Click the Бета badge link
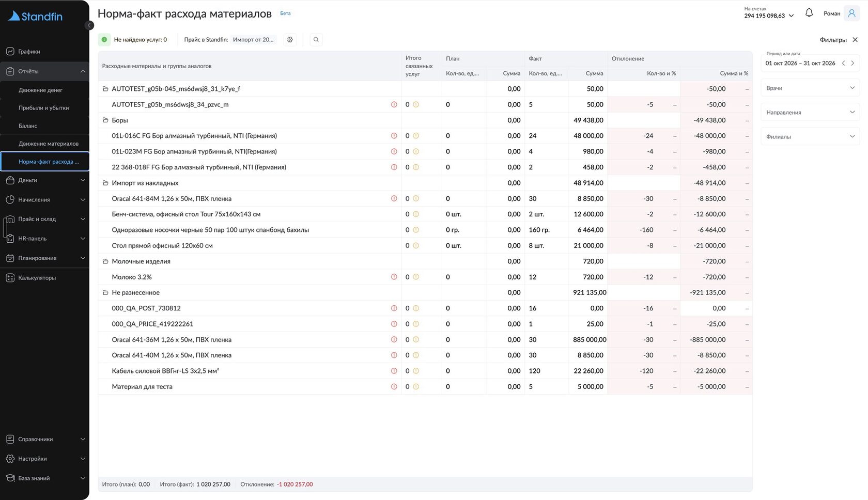Screen dimensions: 868x500 pyautogui.click(x=285, y=13)
